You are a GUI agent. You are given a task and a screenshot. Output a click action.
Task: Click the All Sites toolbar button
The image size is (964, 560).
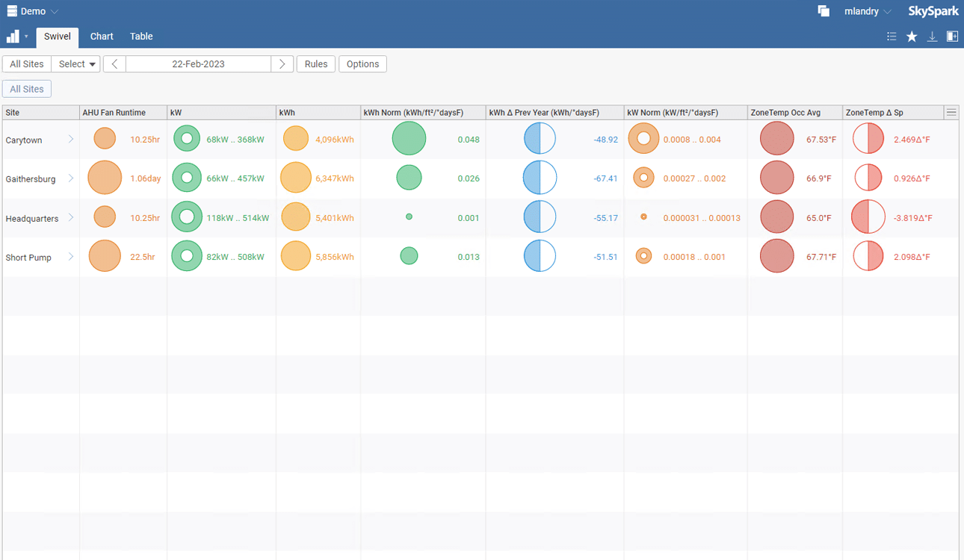[27, 64]
